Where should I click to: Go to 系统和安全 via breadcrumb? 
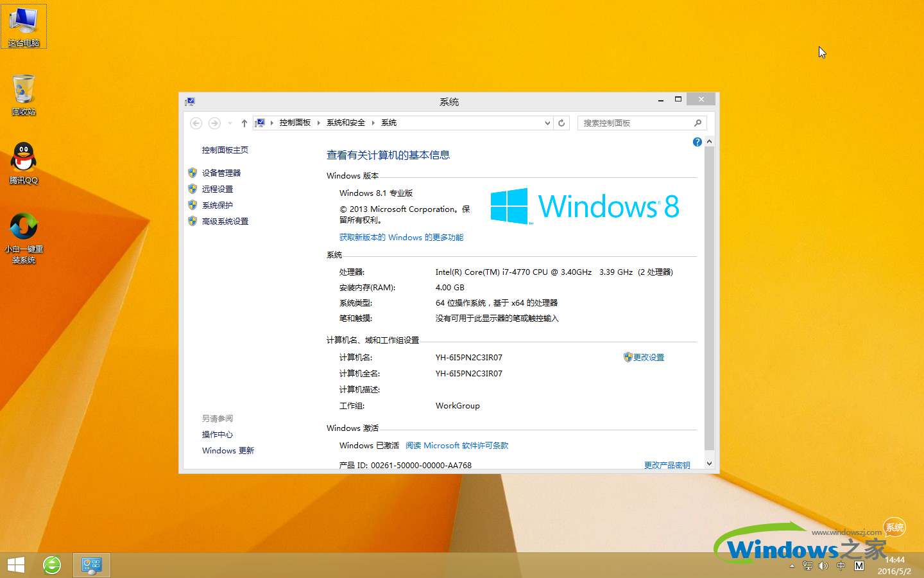345,123
